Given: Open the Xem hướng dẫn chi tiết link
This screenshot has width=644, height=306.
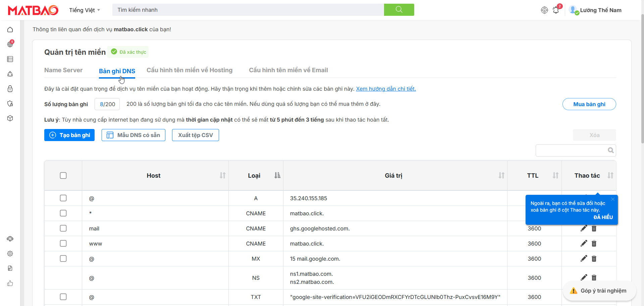Looking at the screenshot, I should [x=386, y=89].
